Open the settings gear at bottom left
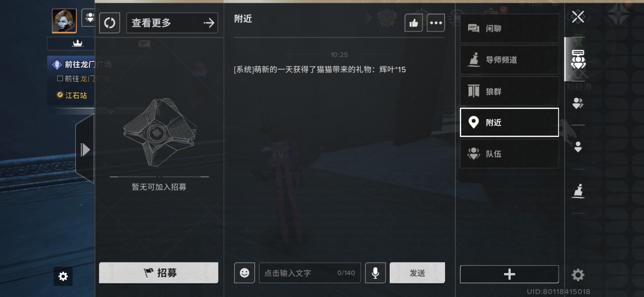644x297 pixels. point(63,276)
